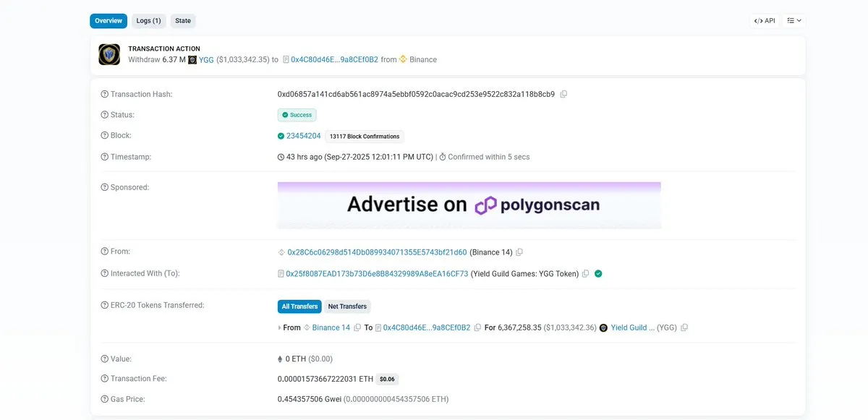Click the Block help icon
This screenshot has height=420, width=868.
[x=104, y=136]
